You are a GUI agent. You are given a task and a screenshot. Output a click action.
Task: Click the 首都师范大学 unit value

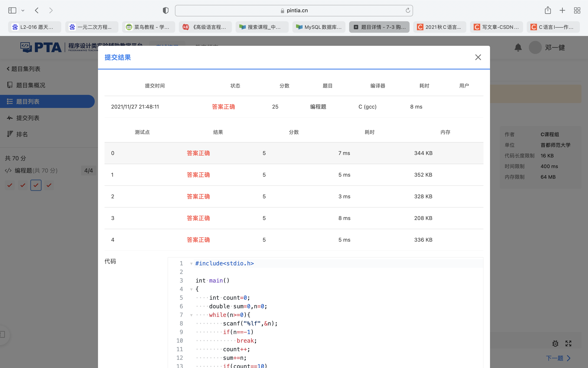pyautogui.click(x=555, y=145)
